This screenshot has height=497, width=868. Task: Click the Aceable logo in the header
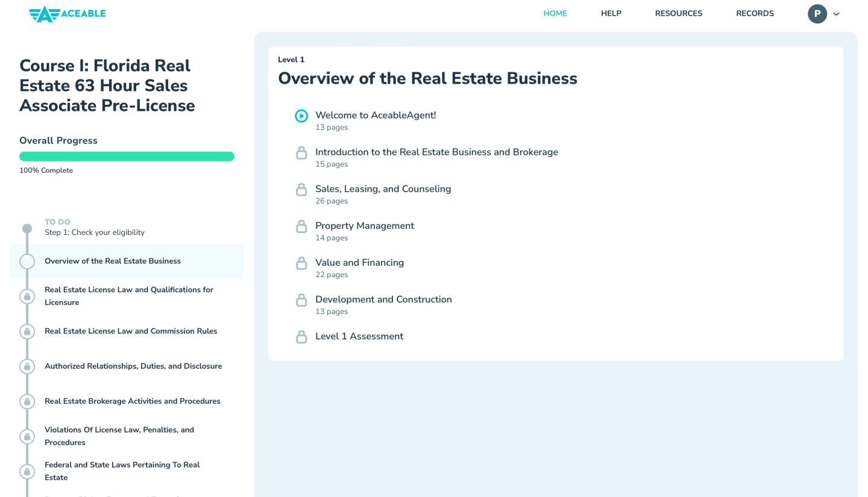(67, 13)
